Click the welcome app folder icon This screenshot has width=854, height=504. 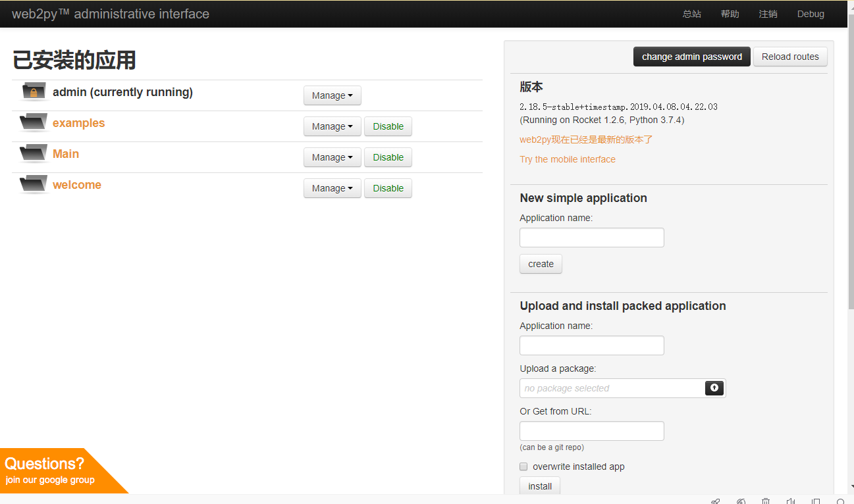pyautogui.click(x=34, y=185)
